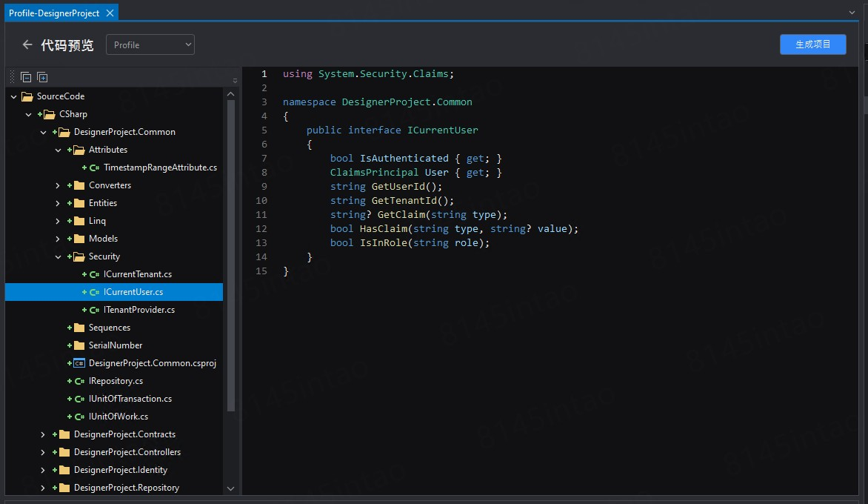
Task: Expand the DesignerProject.Controllers folder
Action: (43, 452)
